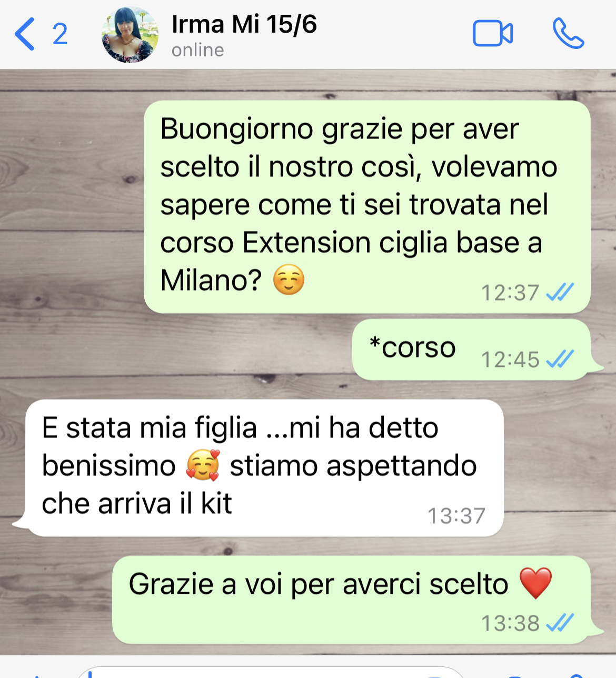Tap the red heart emoji
This screenshot has width=616, height=678.
coord(535,583)
